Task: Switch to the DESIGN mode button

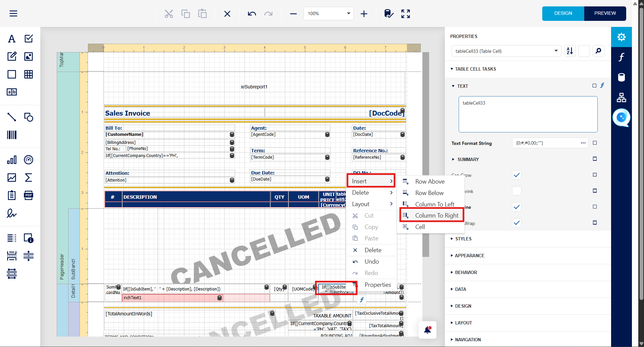Action: click(x=563, y=13)
